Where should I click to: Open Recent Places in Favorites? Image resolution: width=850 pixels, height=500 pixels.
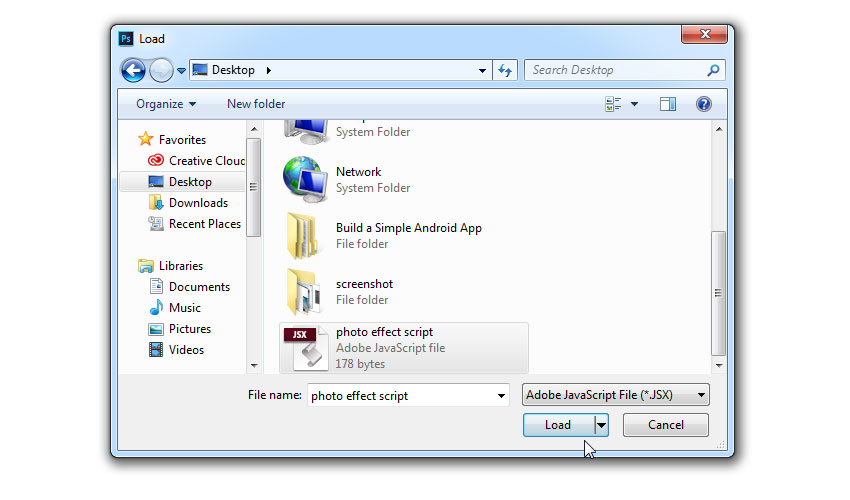pos(205,224)
